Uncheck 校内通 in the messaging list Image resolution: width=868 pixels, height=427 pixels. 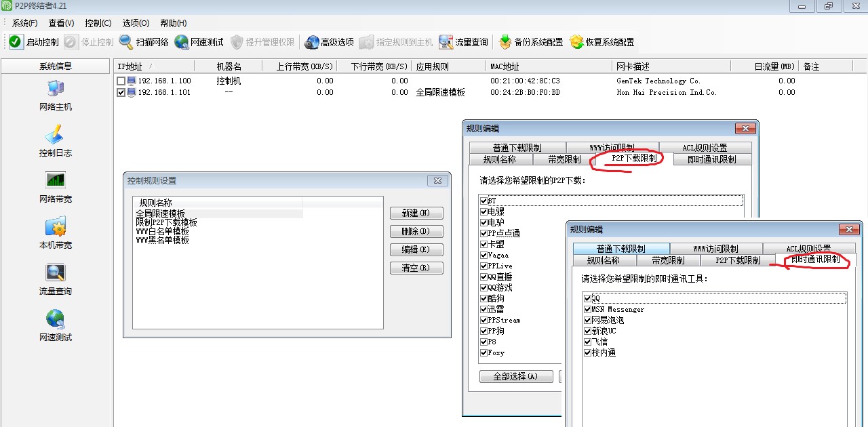[x=587, y=352]
